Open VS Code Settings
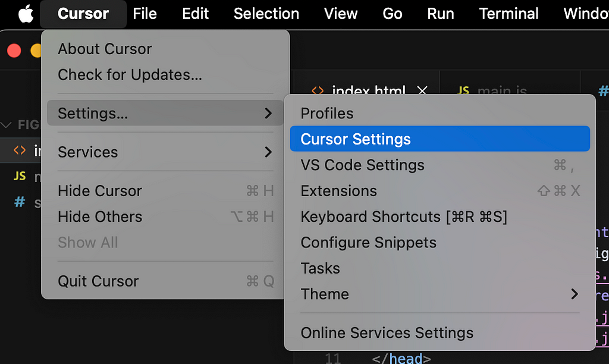This screenshot has height=364, width=609. (440, 165)
